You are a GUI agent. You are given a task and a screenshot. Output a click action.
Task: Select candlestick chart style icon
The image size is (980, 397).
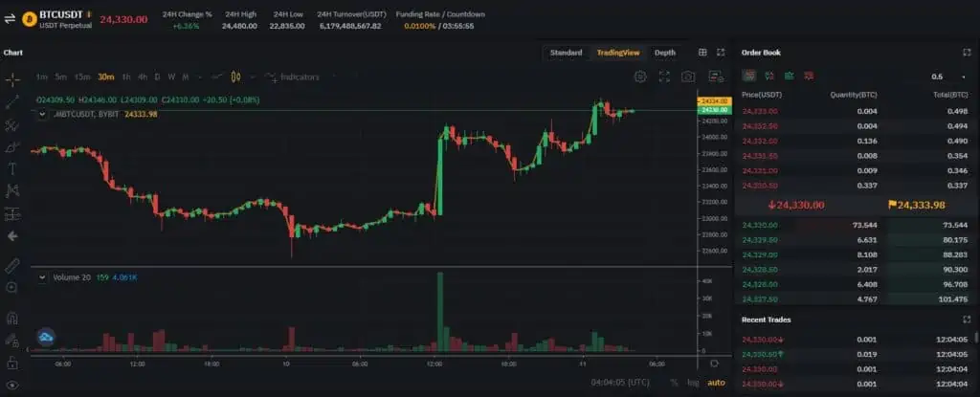click(x=235, y=77)
